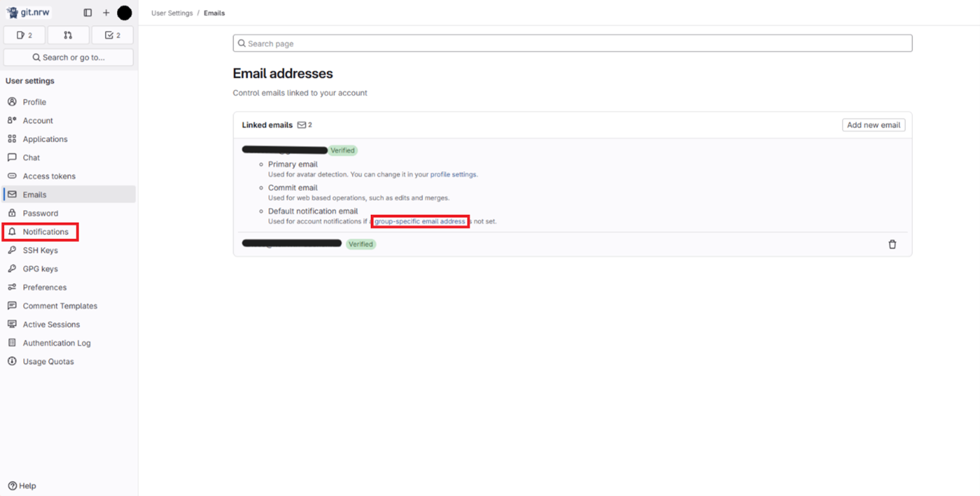Open the create new item plus menu

coord(105,12)
